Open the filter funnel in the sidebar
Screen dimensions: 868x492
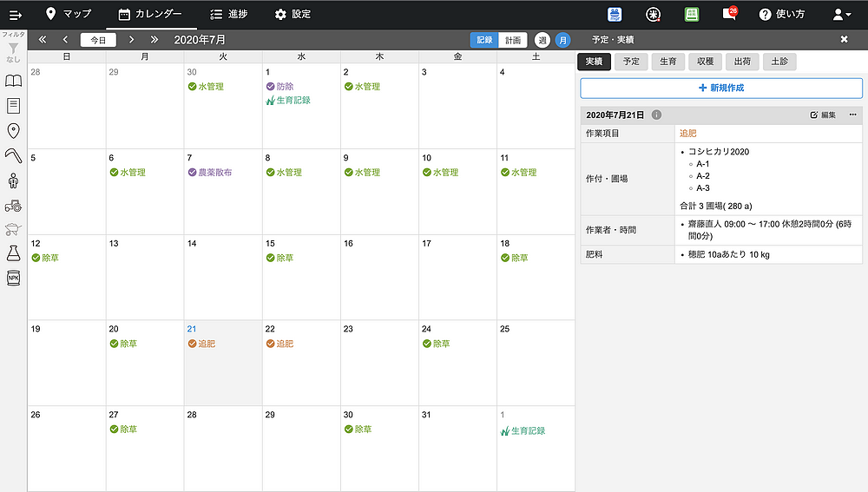[13, 50]
